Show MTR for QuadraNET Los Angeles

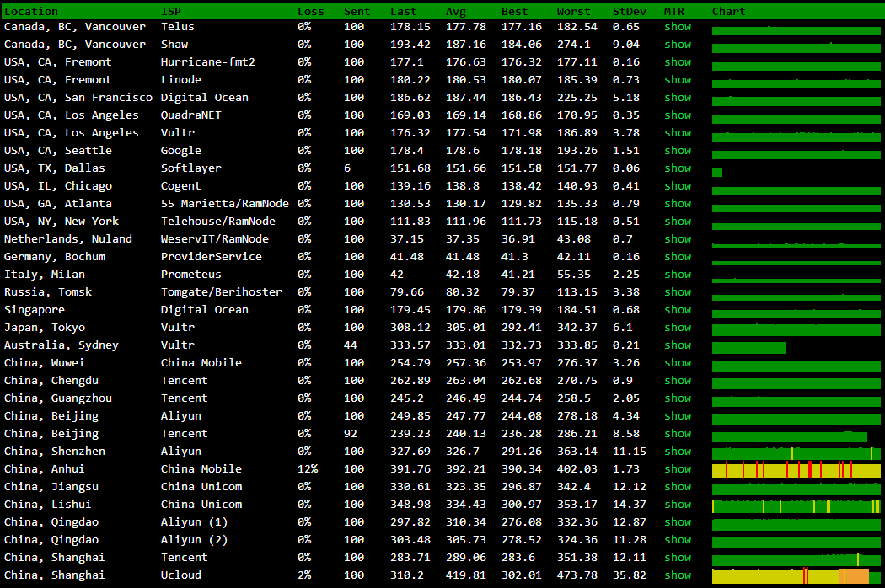click(678, 115)
